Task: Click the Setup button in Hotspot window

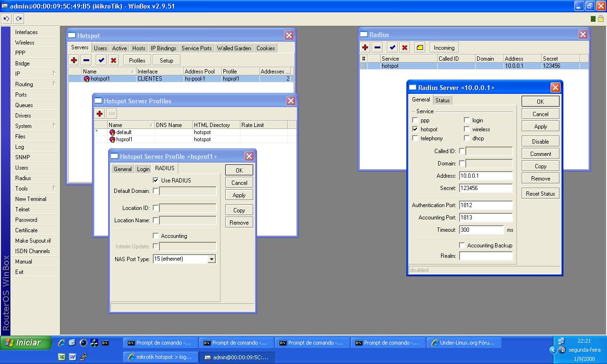Action: click(166, 60)
